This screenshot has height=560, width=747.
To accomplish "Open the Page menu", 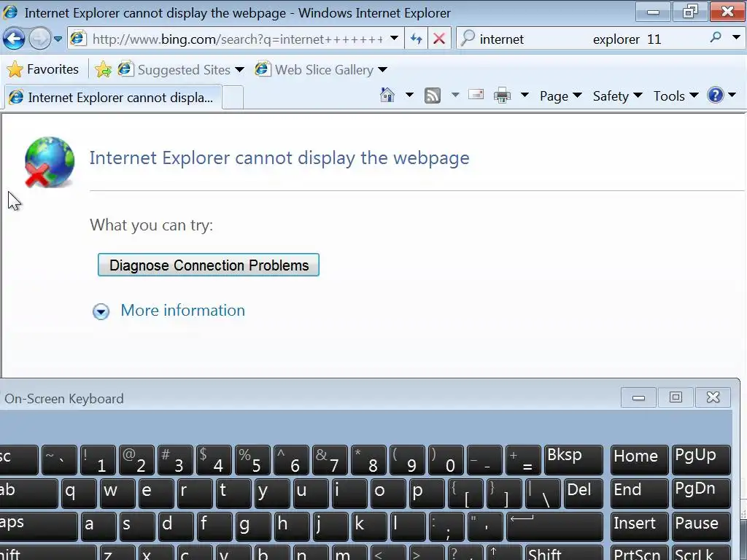I will [560, 96].
